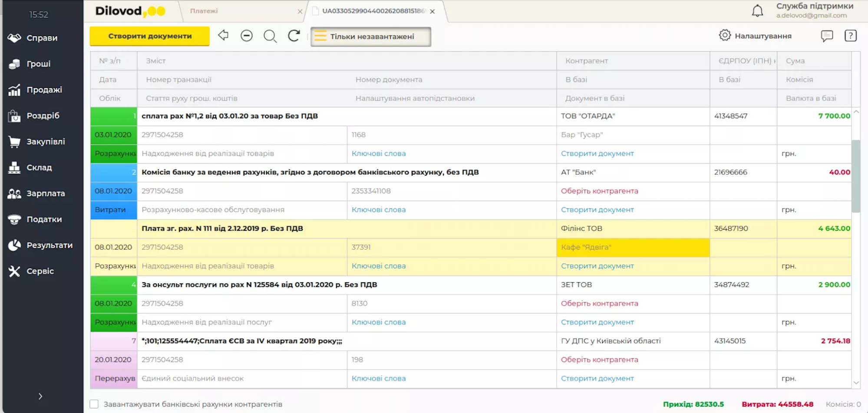Switch to the Платежі tab
This screenshot has width=868, height=413.
204,11
